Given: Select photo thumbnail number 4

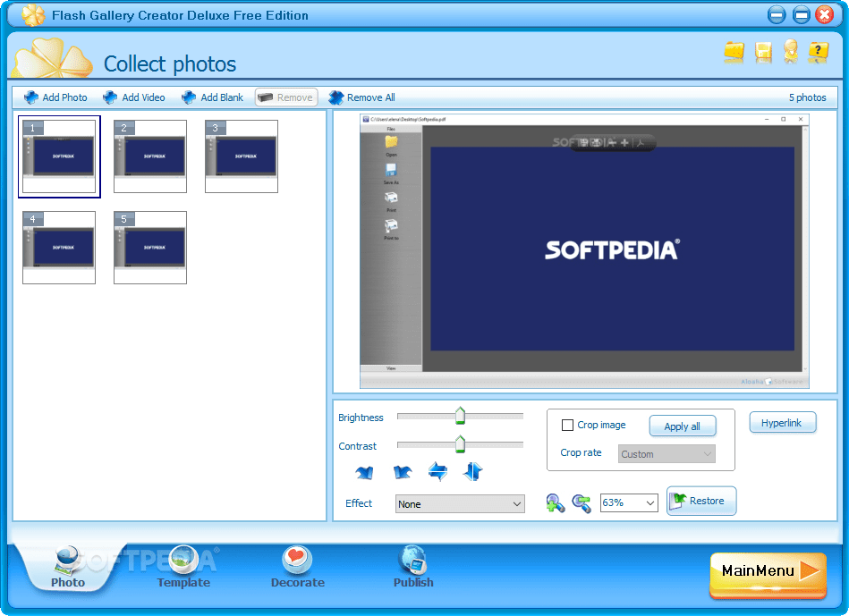Looking at the screenshot, I should click(x=59, y=248).
